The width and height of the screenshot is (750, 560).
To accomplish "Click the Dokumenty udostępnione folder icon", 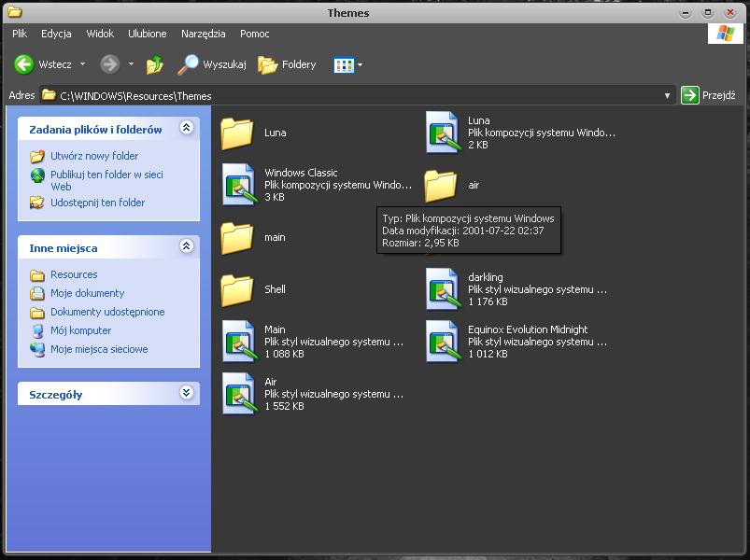I will 36,312.
